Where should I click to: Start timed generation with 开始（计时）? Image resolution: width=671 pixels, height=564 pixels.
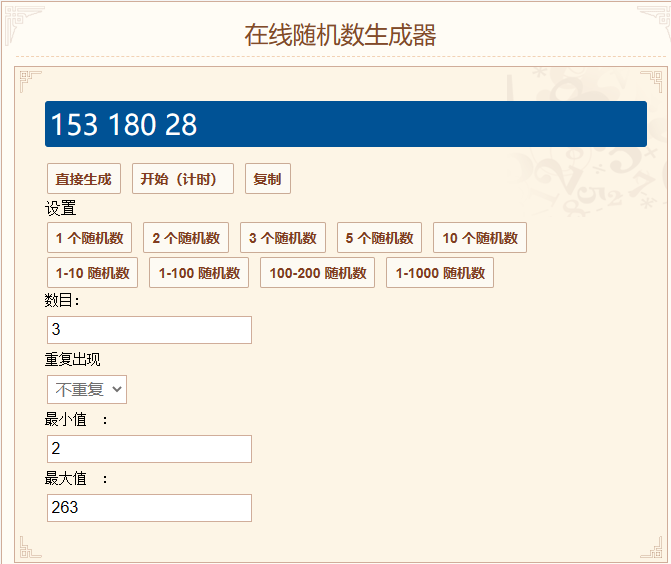pos(183,178)
